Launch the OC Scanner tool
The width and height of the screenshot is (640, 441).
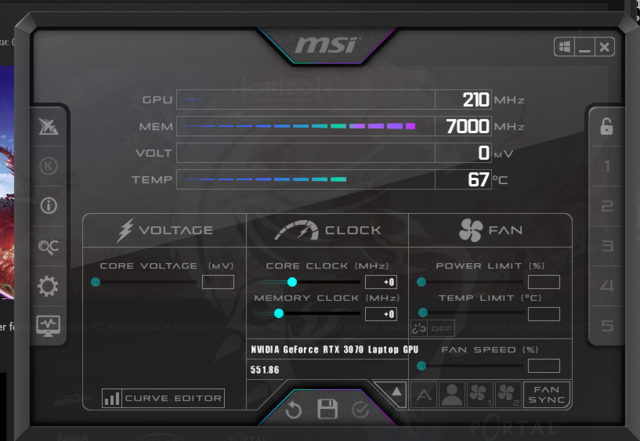click(47, 247)
